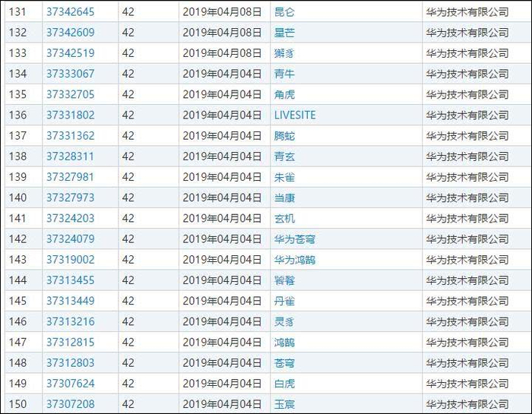Select row number 136
This screenshot has width=532, height=414.
pos(17,115)
